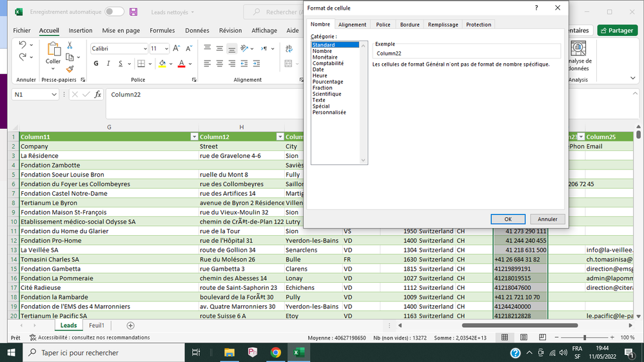Click Annuler to cancel the dialog

pyautogui.click(x=547, y=219)
